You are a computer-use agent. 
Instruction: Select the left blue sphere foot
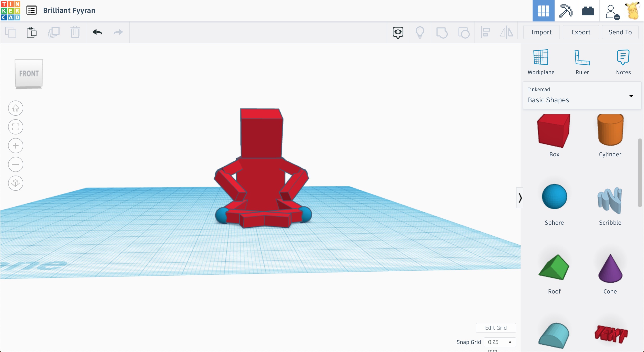pyautogui.click(x=221, y=215)
